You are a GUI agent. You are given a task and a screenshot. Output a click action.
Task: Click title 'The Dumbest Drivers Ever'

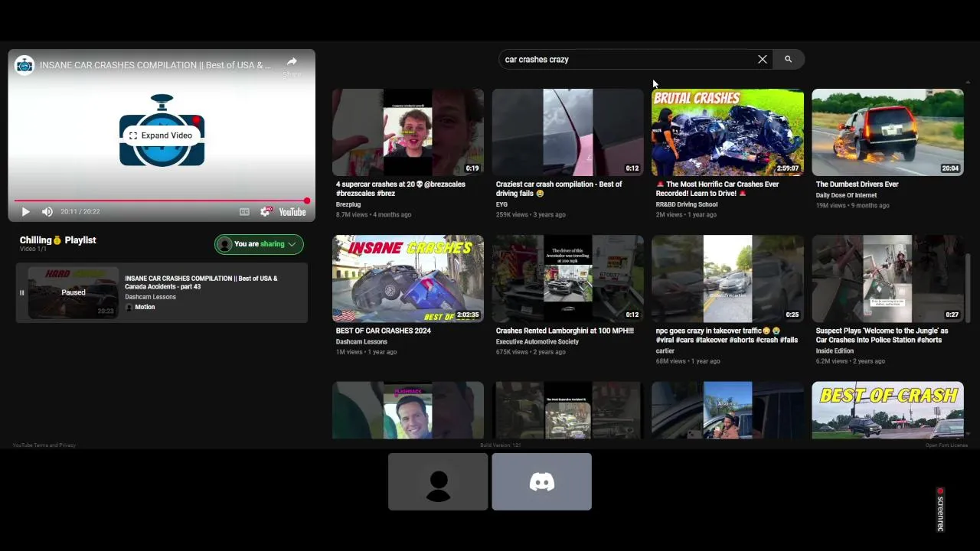pyautogui.click(x=857, y=184)
